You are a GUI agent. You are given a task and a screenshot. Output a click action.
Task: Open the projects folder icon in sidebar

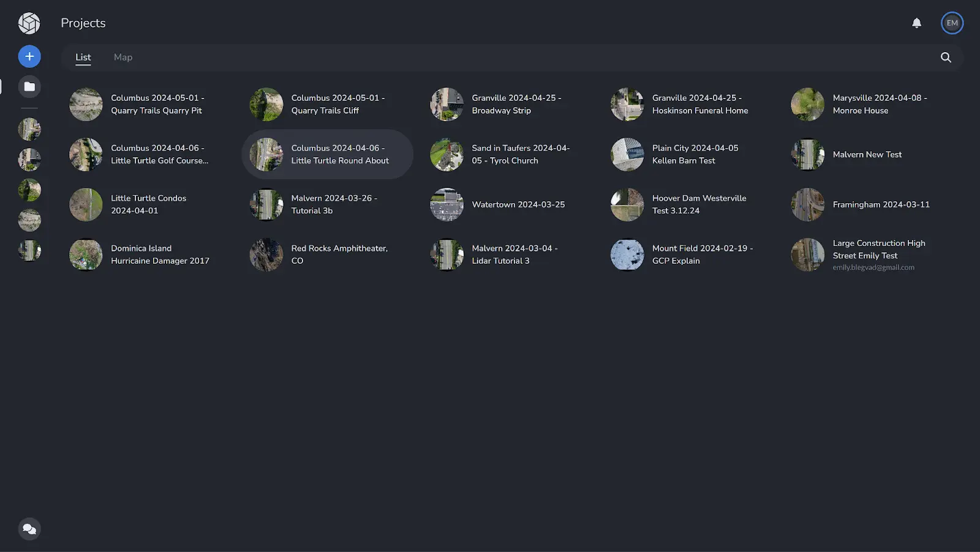[29, 86]
